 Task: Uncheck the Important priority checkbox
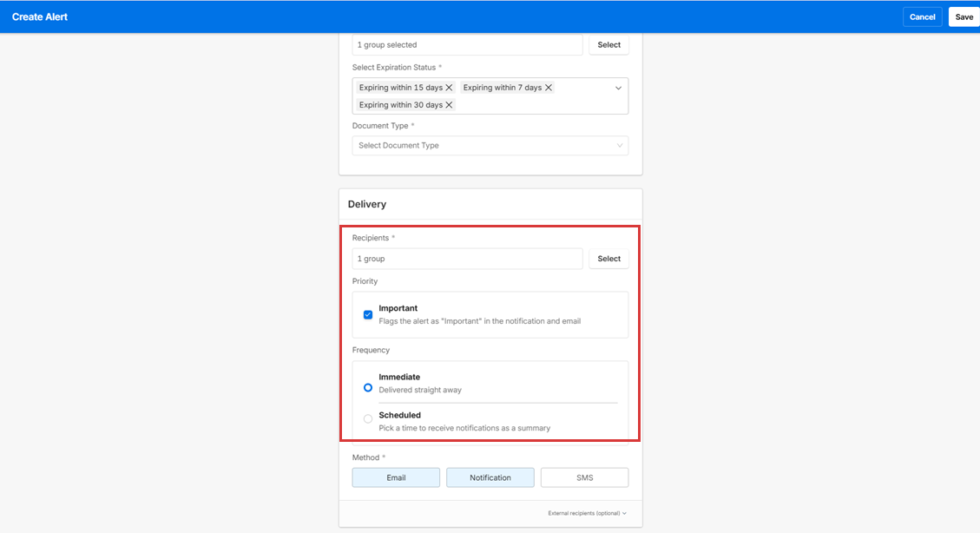tap(368, 314)
